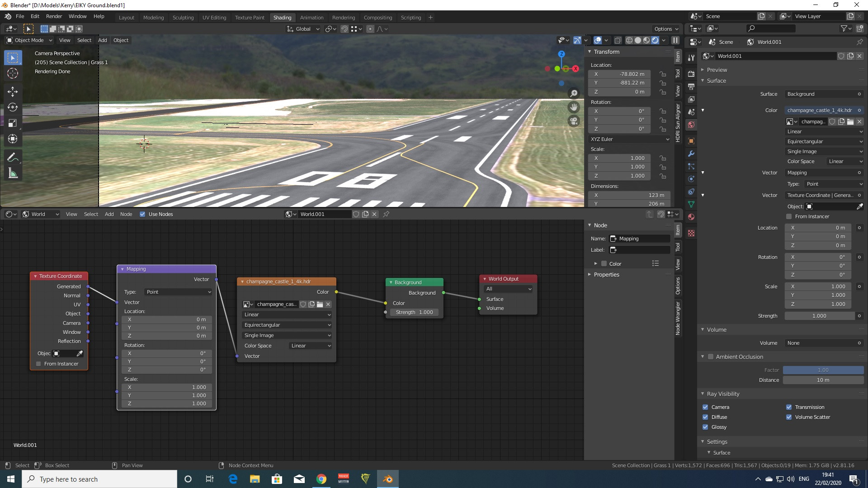Click the zoom magnifier viewport gizmo
Image resolution: width=868 pixels, height=488 pixels.
574,93
